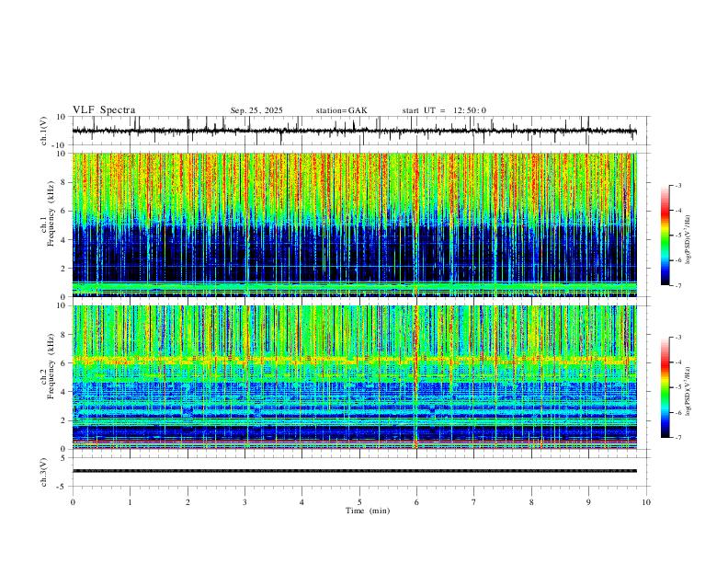This screenshot has width=728, height=563.
Task: Click the ch.2 colorbar PSD unit label
Action: coord(688,391)
